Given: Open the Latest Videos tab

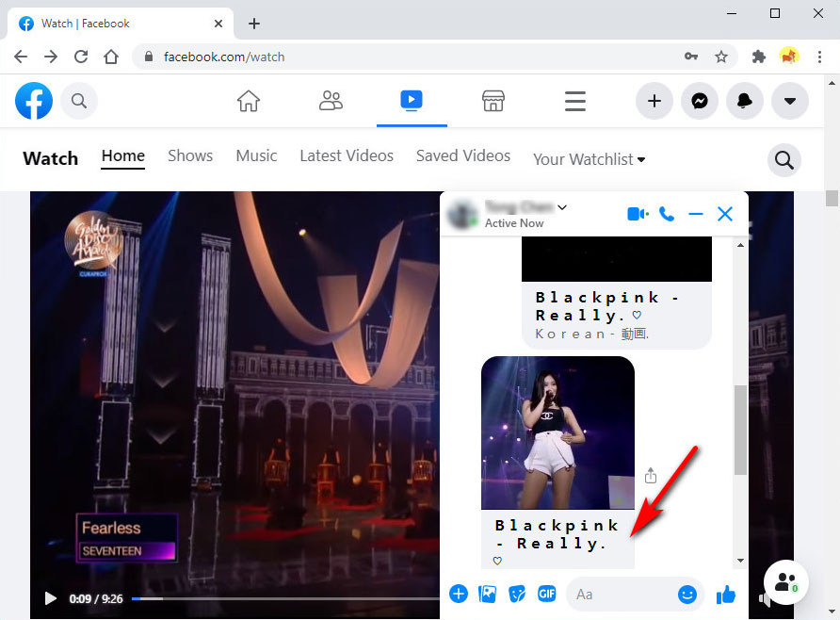Looking at the screenshot, I should pos(347,155).
